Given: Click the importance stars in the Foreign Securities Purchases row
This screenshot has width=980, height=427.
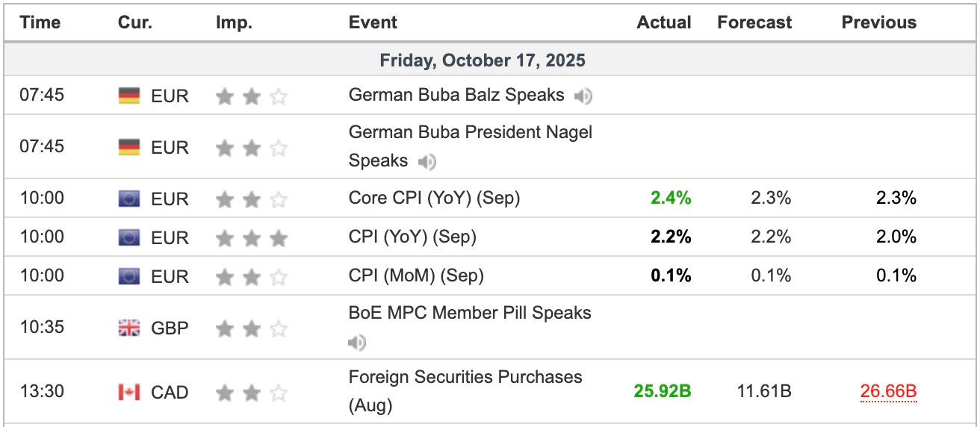Looking at the screenshot, I should pos(251,392).
